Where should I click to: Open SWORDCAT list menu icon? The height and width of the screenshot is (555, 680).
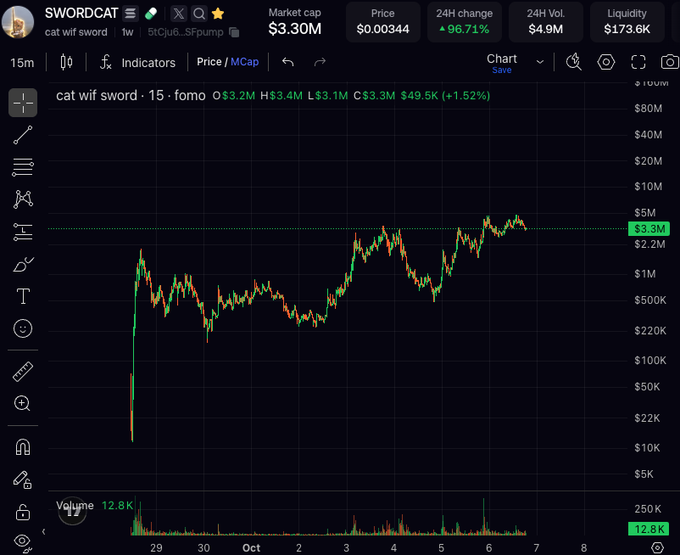[x=130, y=13]
